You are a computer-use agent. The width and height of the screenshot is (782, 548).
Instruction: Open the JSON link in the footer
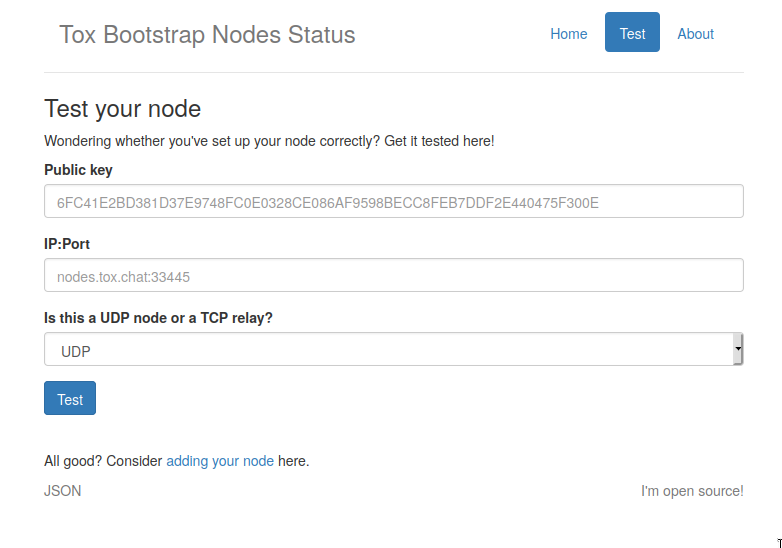[x=62, y=491]
